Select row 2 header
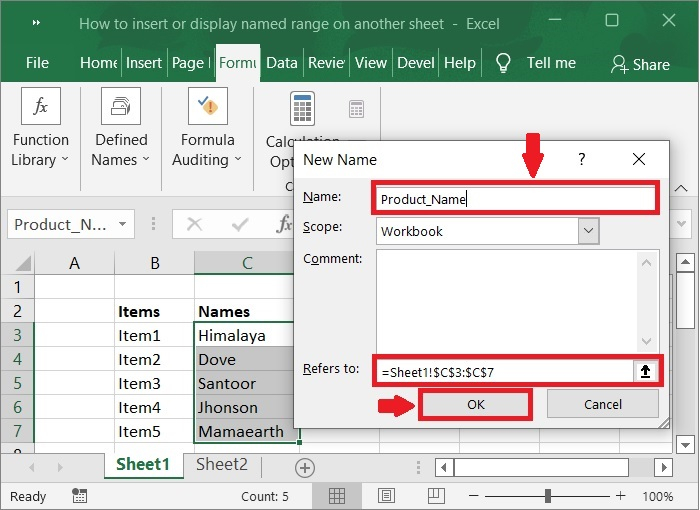This screenshot has height=510, width=700. point(17,311)
